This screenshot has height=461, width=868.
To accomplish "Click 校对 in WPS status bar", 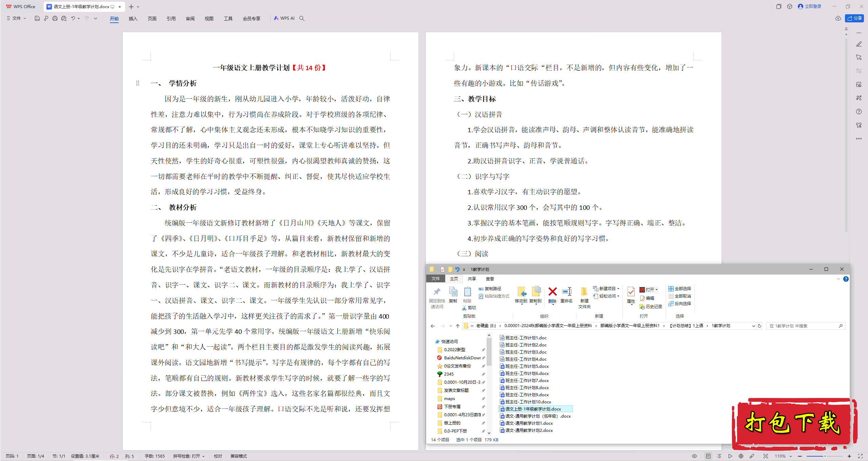I will 218,456.
